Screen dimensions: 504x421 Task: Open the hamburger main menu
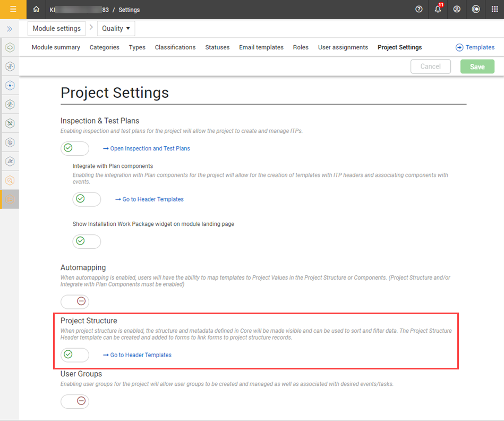click(x=13, y=9)
